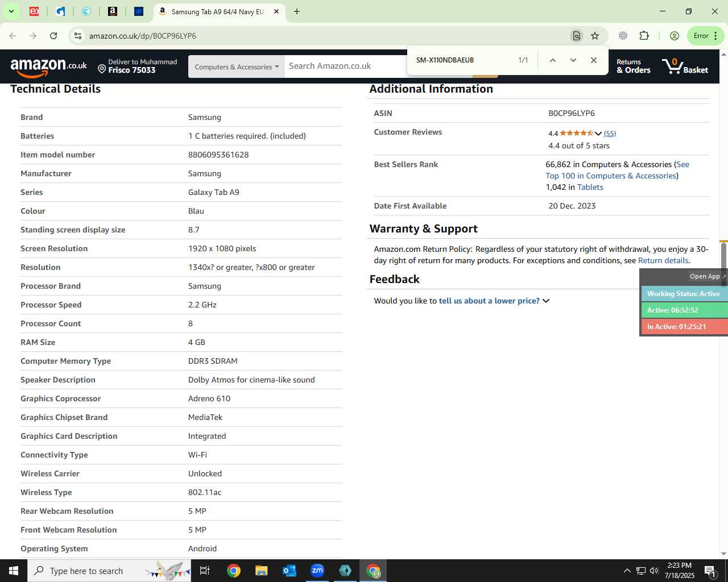Screen dimensions: 728x582
Task: Open the volume control in tray
Action: click(x=654, y=571)
